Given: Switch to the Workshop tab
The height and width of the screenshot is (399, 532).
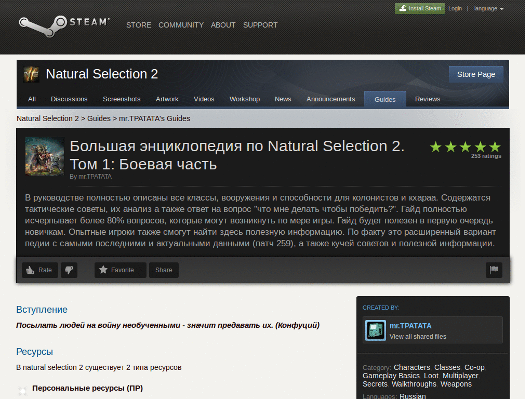Looking at the screenshot, I should [245, 99].
